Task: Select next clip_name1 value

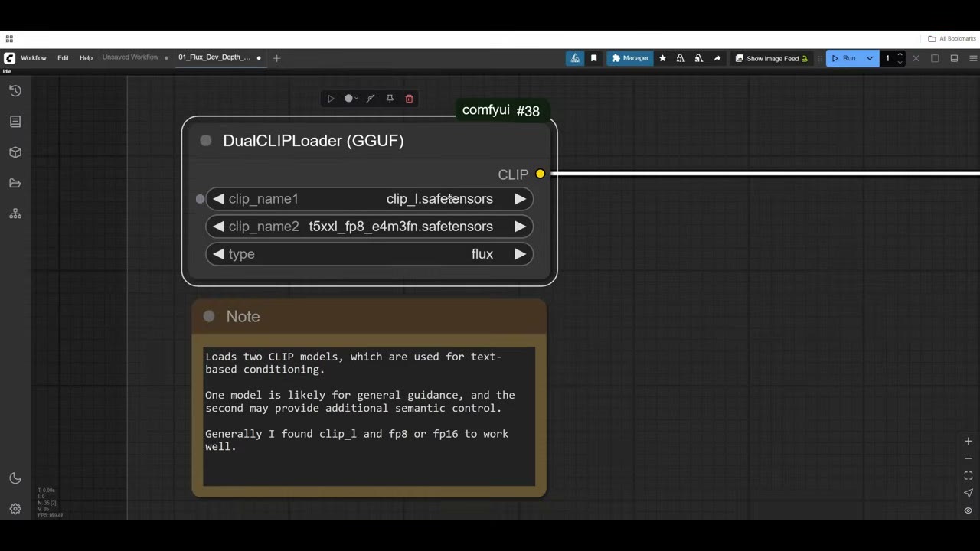Action: (520, 199)
